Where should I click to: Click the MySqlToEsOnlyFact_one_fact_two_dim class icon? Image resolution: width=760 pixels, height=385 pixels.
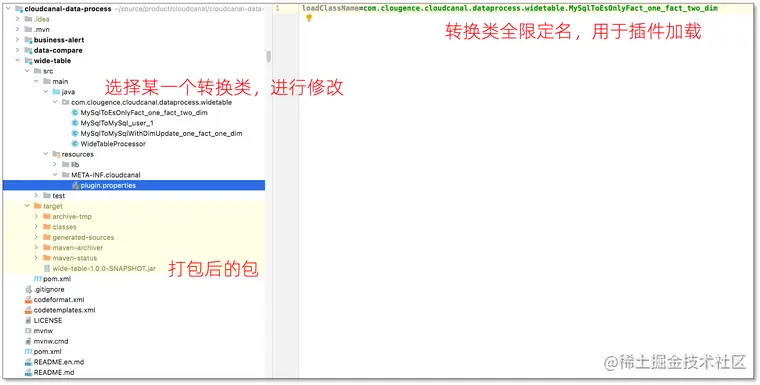tap(75, 112)
